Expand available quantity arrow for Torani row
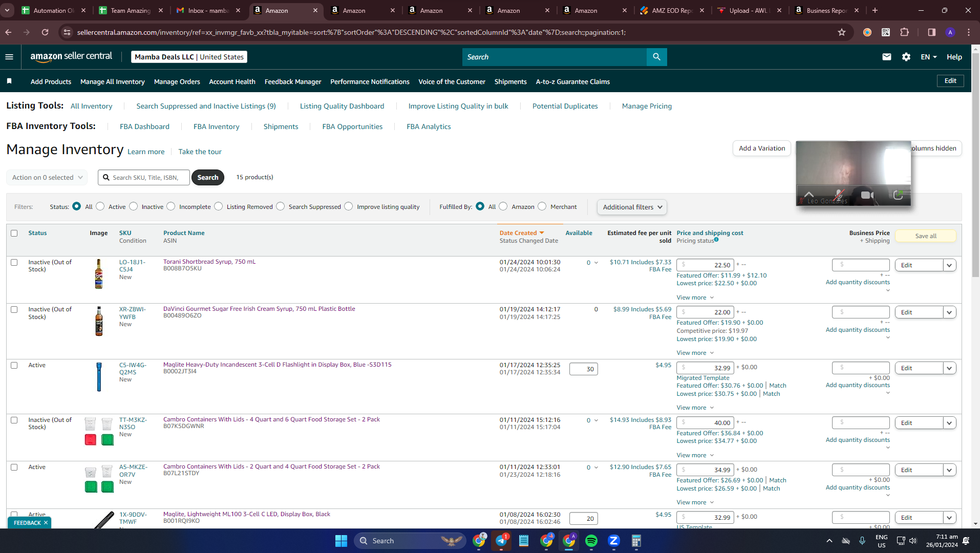The image size is (980, 553). click(596, 263)
